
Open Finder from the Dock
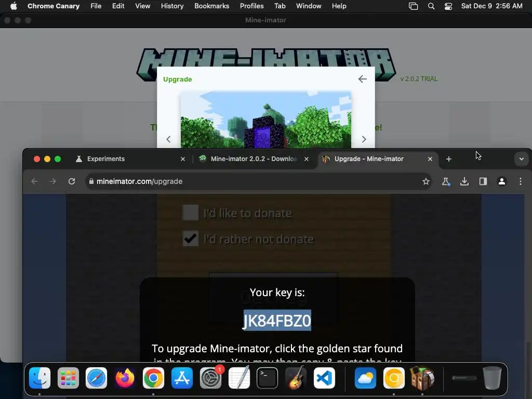coord(39,378)
